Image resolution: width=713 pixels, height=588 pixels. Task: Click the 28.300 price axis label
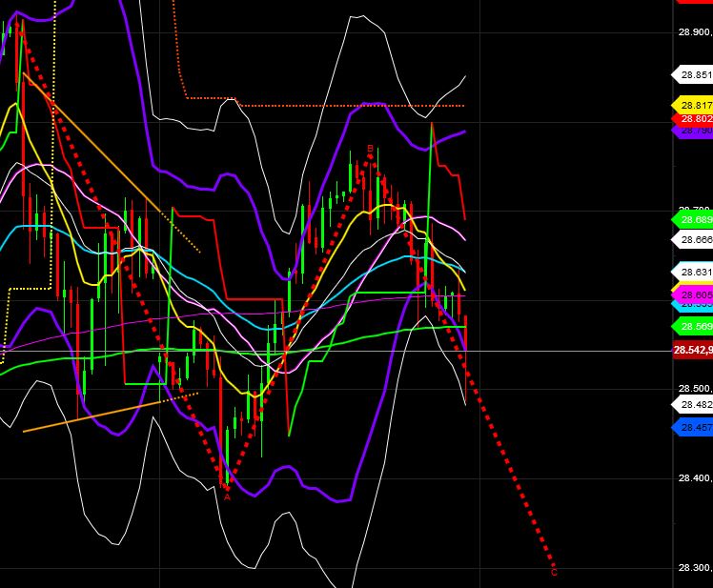point(694,568)
